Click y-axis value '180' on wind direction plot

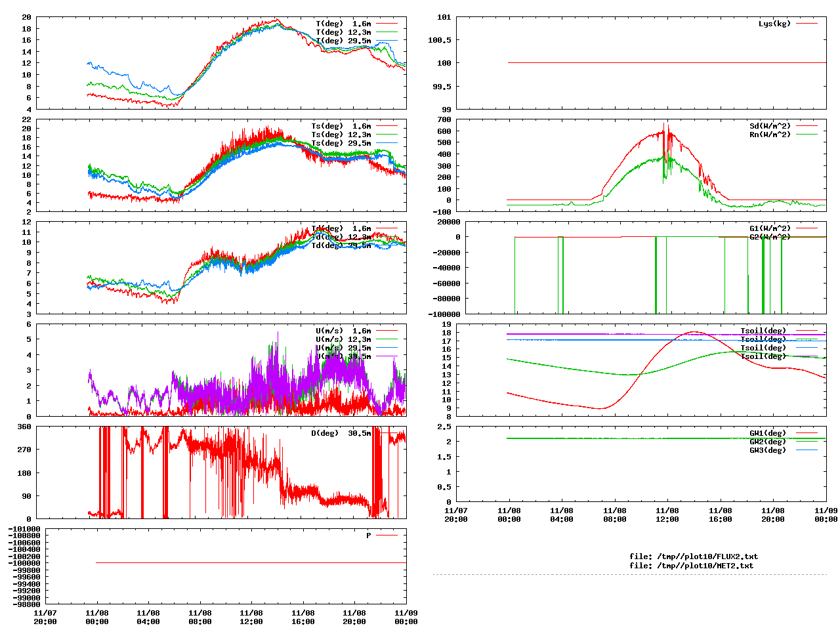[24, 473]
